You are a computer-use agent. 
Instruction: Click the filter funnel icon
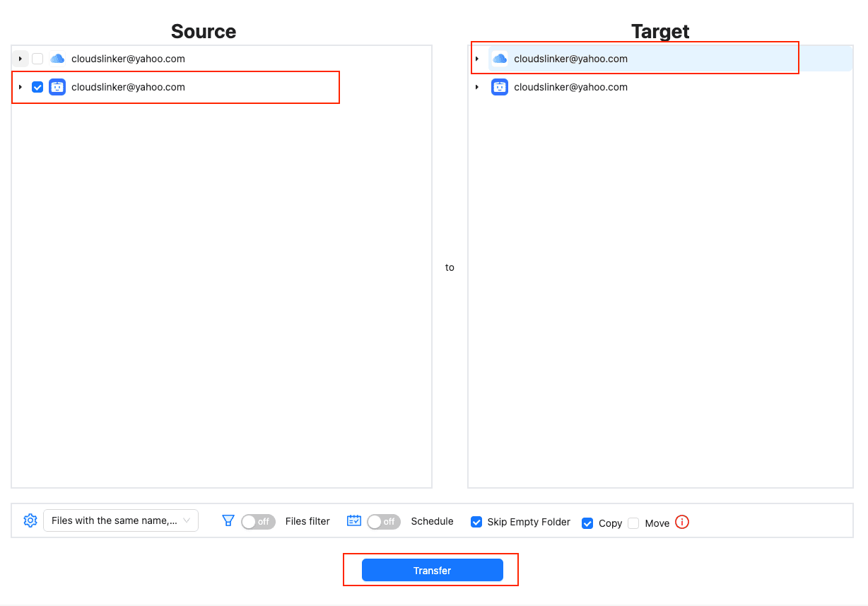point(228,520)
